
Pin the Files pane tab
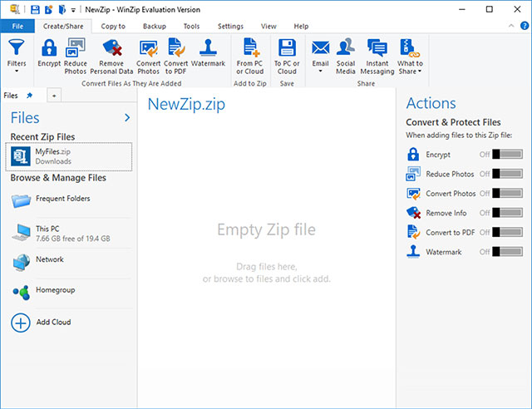pos(30,96)
